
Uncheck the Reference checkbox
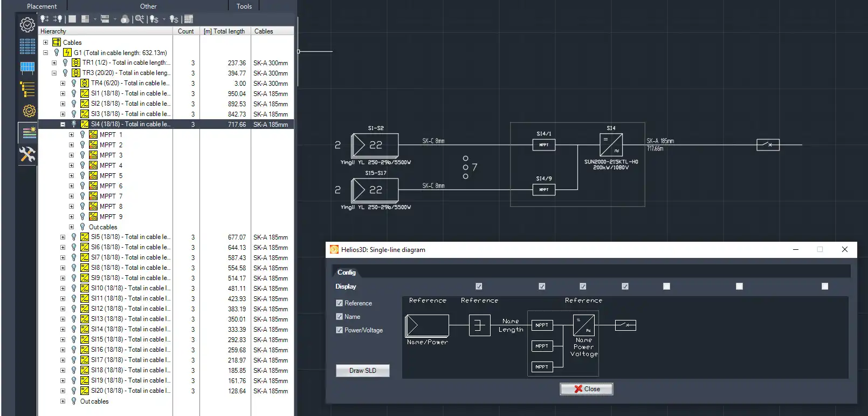[339, 303]
